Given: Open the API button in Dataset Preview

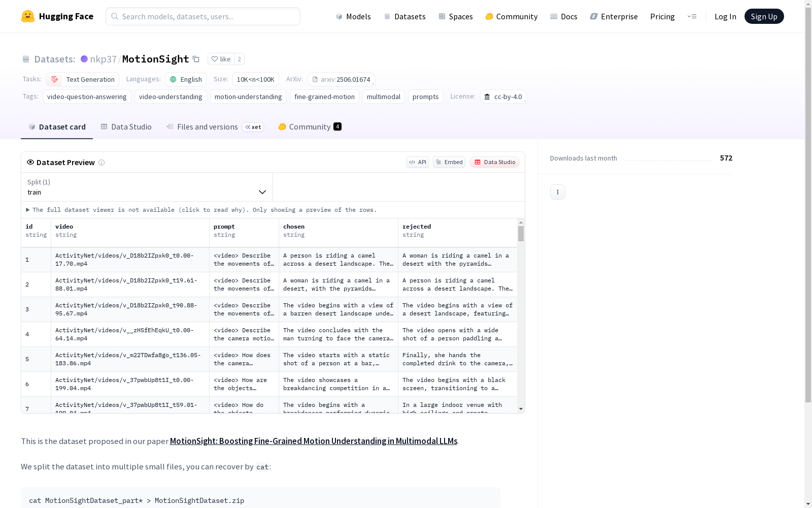Looking at the screenshot, I should tap(418, 162).
